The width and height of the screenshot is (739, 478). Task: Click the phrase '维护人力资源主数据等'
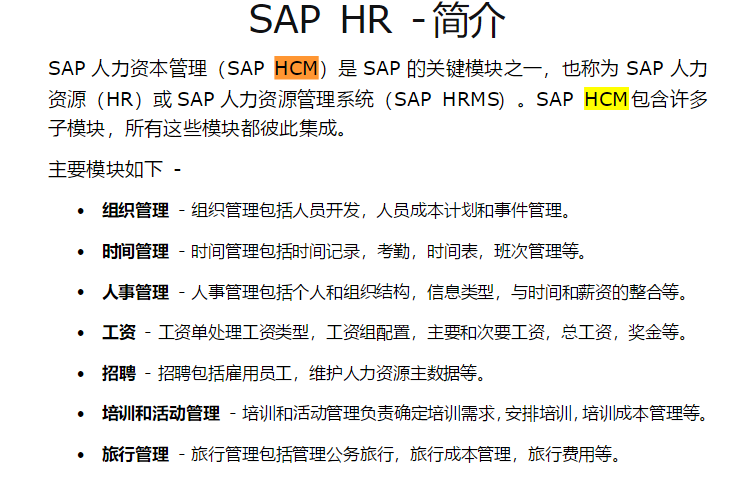point(393,373)
